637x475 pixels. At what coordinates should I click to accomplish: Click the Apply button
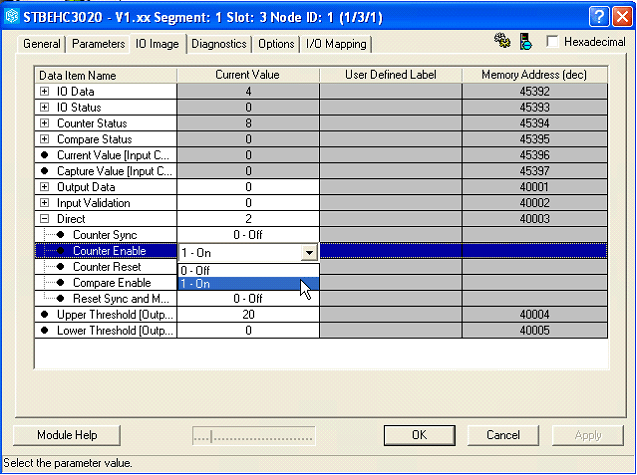587,435
